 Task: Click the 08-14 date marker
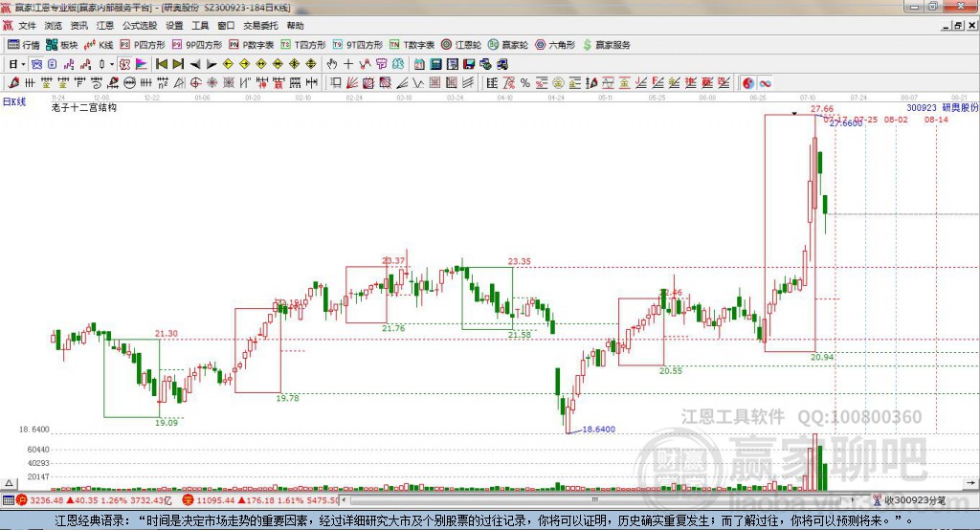(936, 120)
